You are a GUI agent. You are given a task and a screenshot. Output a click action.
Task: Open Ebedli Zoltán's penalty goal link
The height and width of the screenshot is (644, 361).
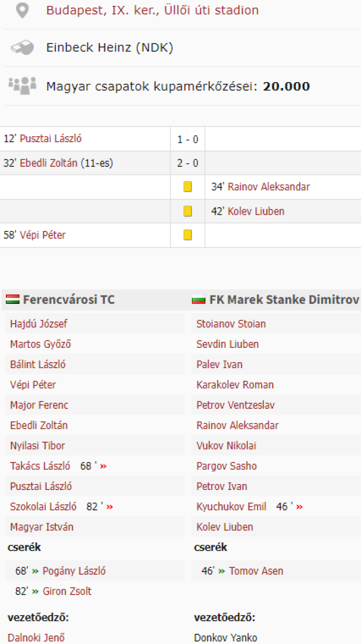click(x=49, y=163)
